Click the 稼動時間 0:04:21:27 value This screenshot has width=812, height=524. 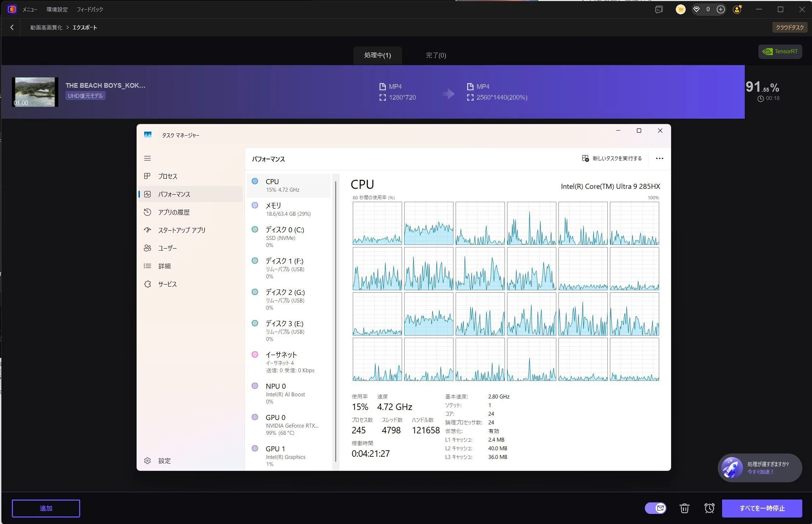371,454
